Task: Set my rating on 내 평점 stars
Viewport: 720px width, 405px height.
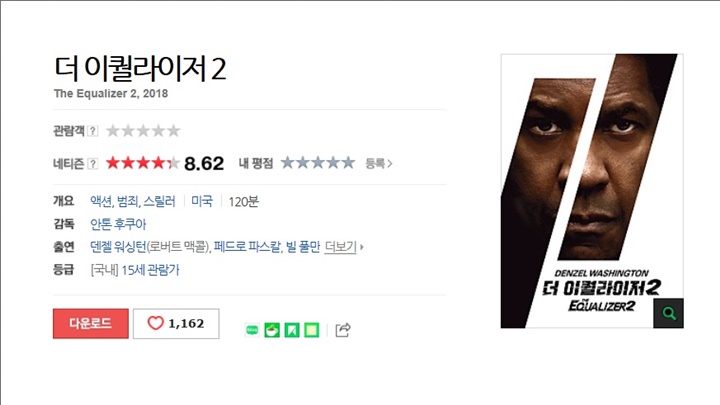Action: [x=318, y=163]
